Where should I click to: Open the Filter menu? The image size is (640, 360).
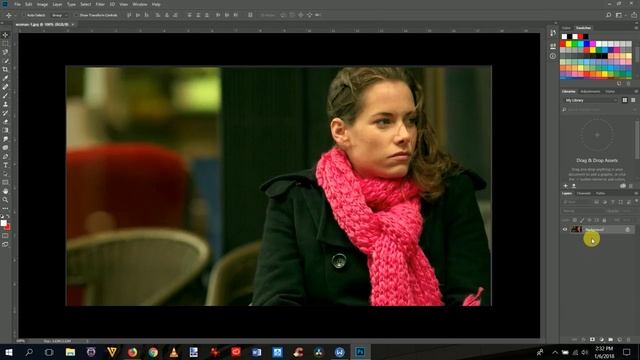coord(100,4)
